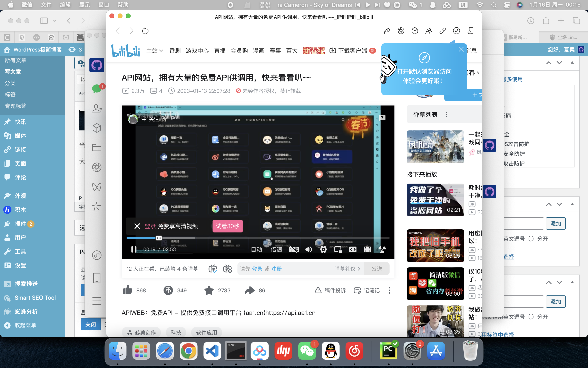Viewport: 588px width, 368px height.
Task: Open 简洁版微信 video thumbnail
Action: (435, 284)
